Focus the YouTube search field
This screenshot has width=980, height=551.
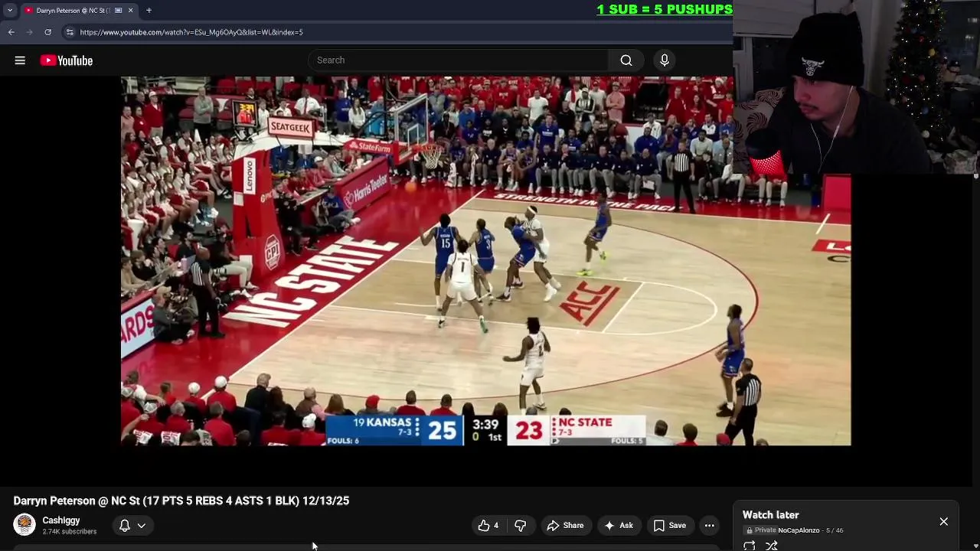(x=459, y=60)
